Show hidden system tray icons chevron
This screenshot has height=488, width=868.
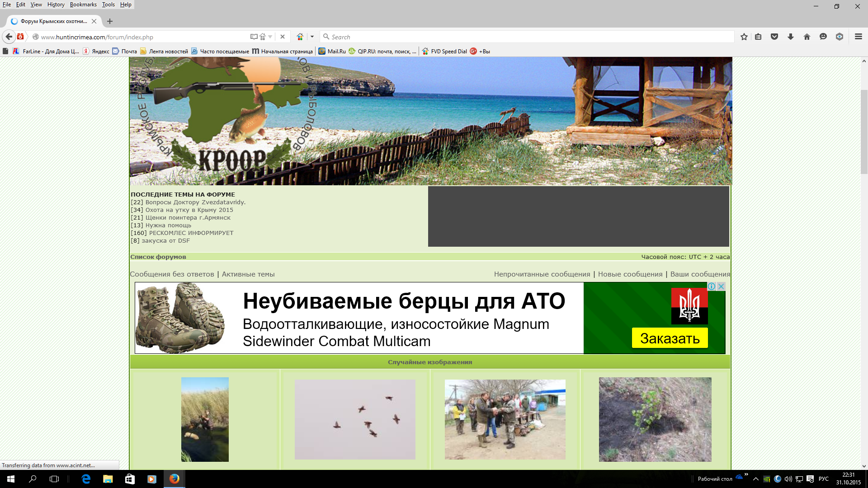tap(755, 479)
